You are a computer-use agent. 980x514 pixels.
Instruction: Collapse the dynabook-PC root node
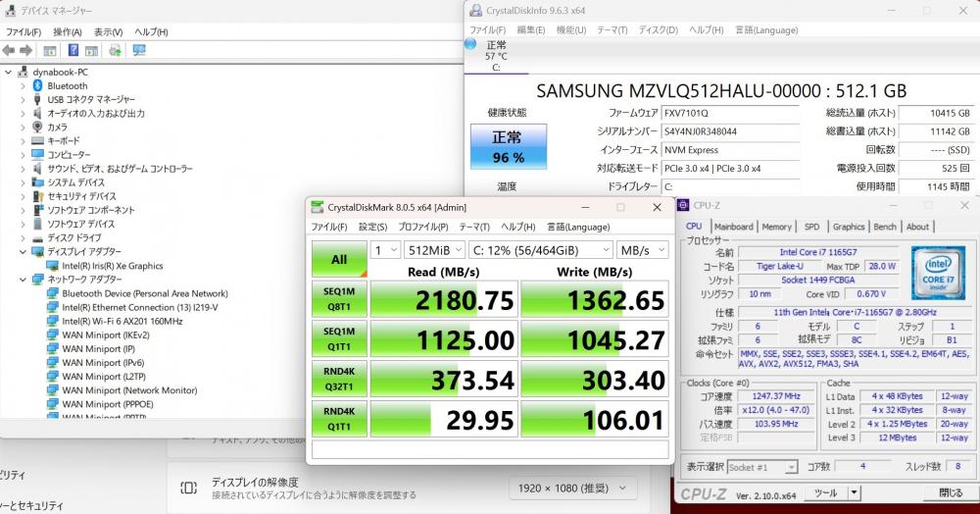pyautogui.click(x=9, y=72)
